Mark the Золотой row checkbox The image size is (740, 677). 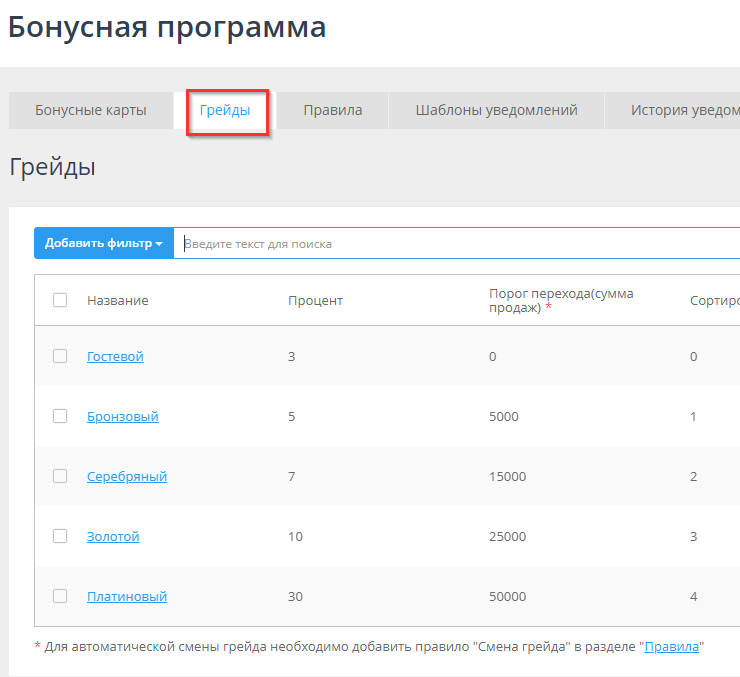coord(60,536)
